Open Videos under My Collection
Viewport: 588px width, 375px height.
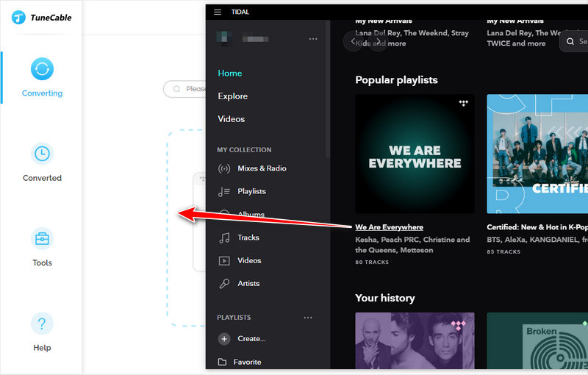[x=249, y=260]
